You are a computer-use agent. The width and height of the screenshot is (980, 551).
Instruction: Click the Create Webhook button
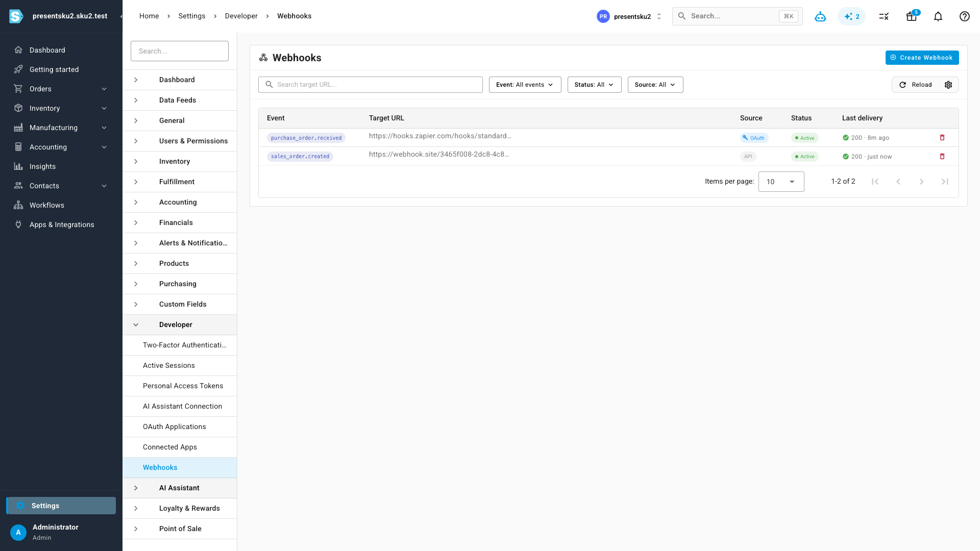pos(922,58)
